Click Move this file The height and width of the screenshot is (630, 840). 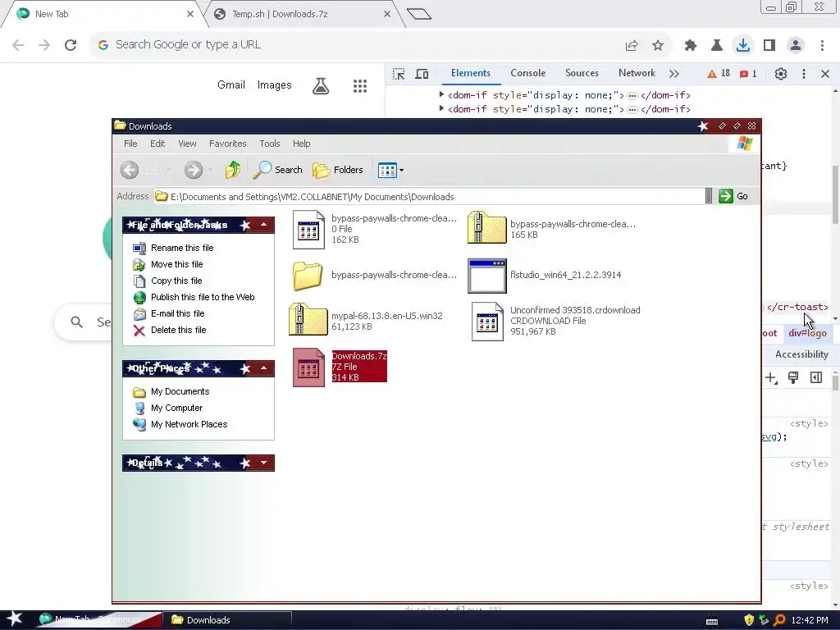[x=177, y=264]
